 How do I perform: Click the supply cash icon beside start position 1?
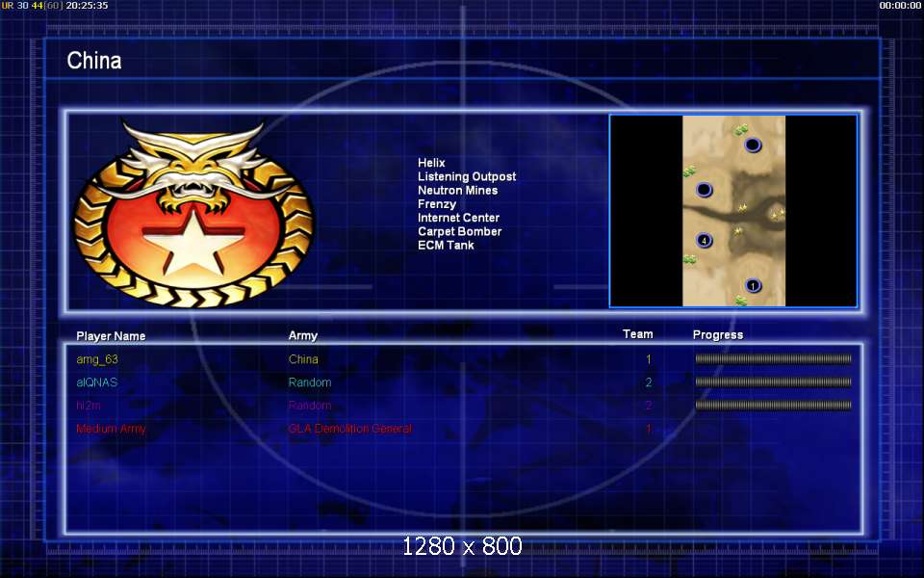(741, 301)
